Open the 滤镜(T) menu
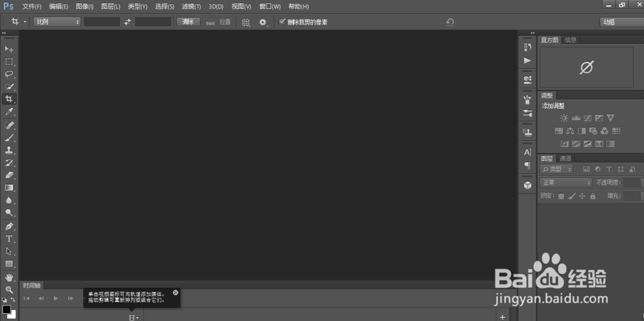 [x=191, y=6]
